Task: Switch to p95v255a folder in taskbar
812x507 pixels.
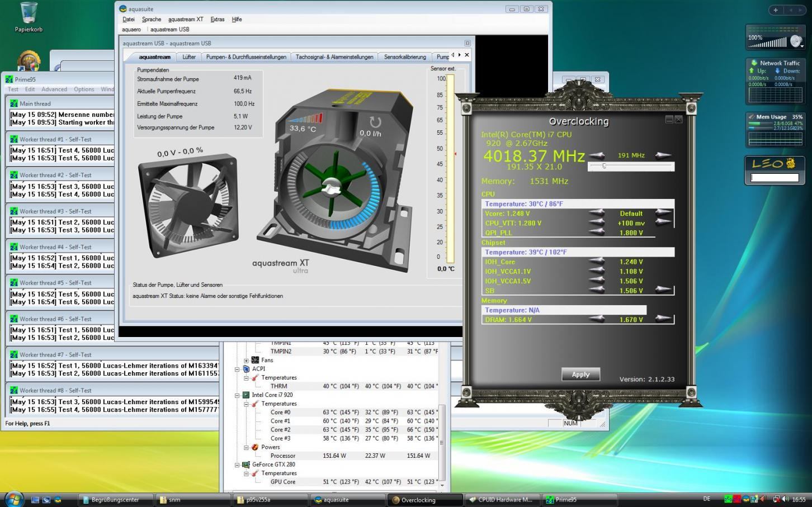Action: 270,500
